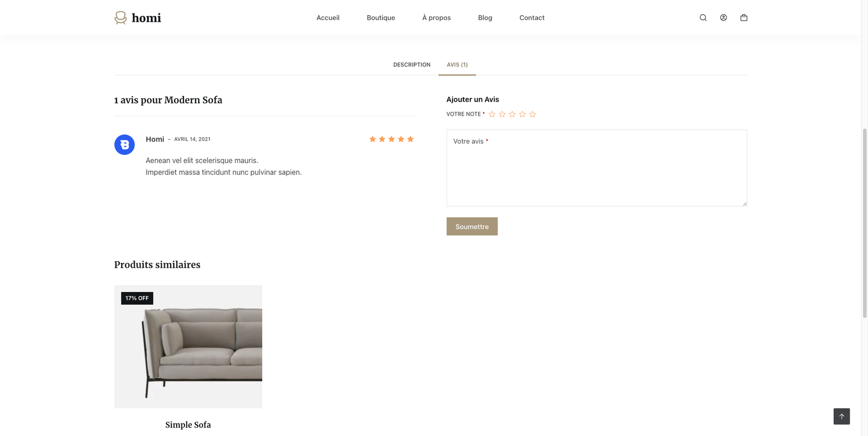The width and height of the screenshot is (868, 436).
Task: Go to Accueil menu item
Action: (328, 17)
